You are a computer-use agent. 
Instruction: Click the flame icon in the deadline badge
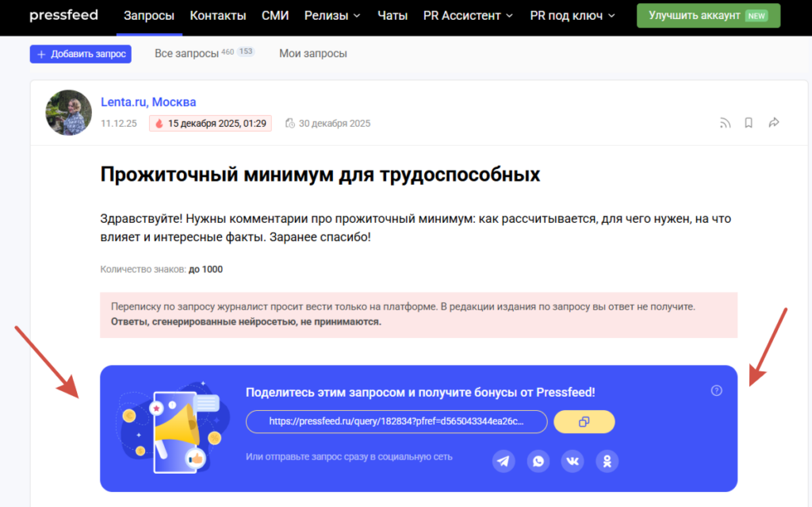coord(159,124)
